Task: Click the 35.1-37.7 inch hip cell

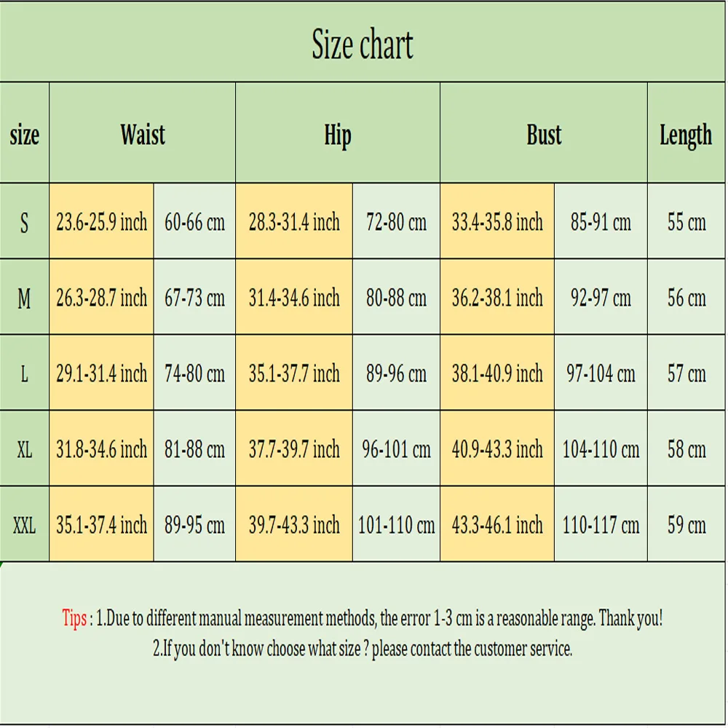Action: pos(294,373)
